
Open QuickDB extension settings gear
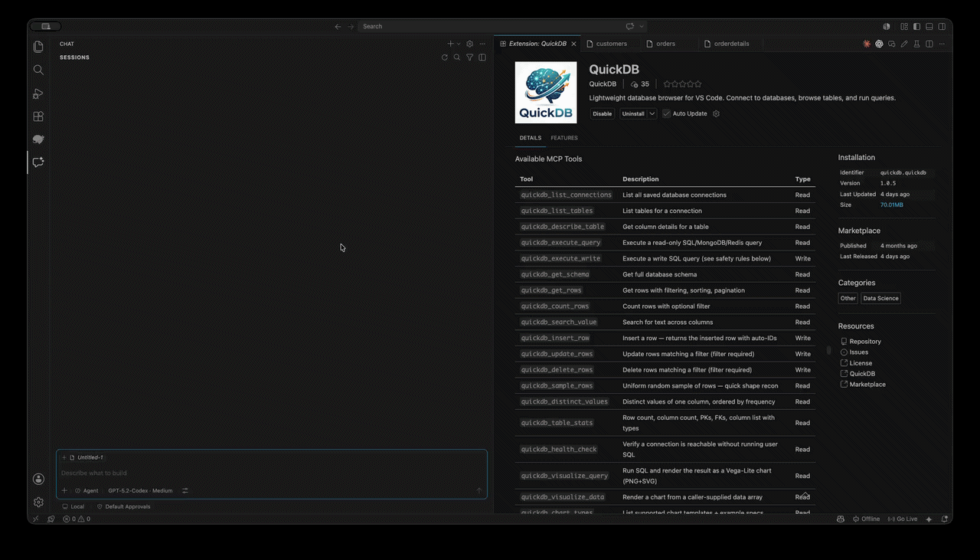pyautogui.click(x=717, y=113)
